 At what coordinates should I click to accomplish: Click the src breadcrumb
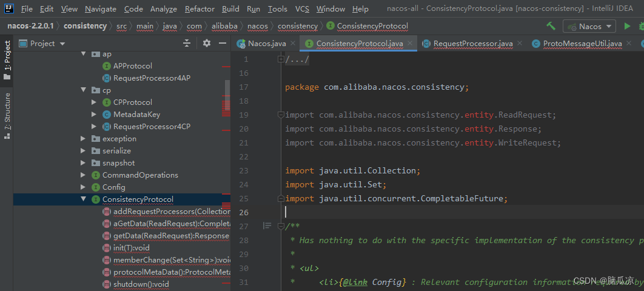coord(121,26)
